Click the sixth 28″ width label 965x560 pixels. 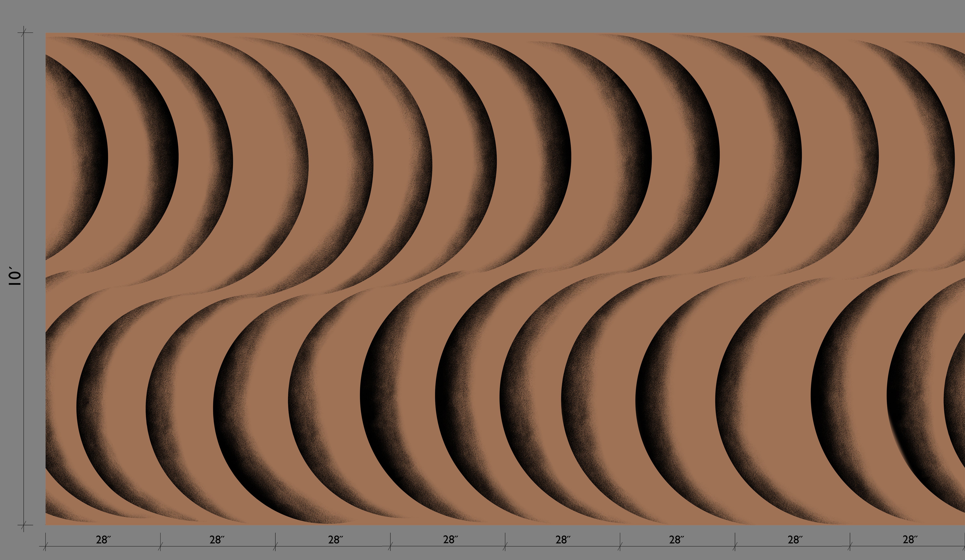coord(677,540)
